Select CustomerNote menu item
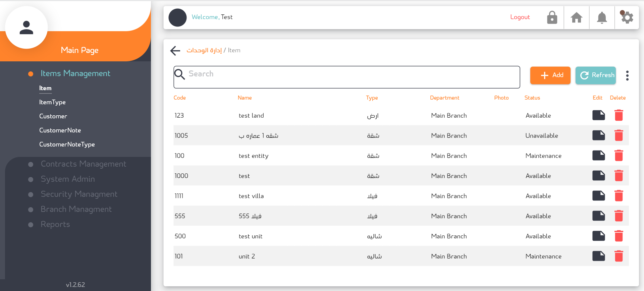The image size is (644, 291). pyautogui.click(x=60, y=130)
